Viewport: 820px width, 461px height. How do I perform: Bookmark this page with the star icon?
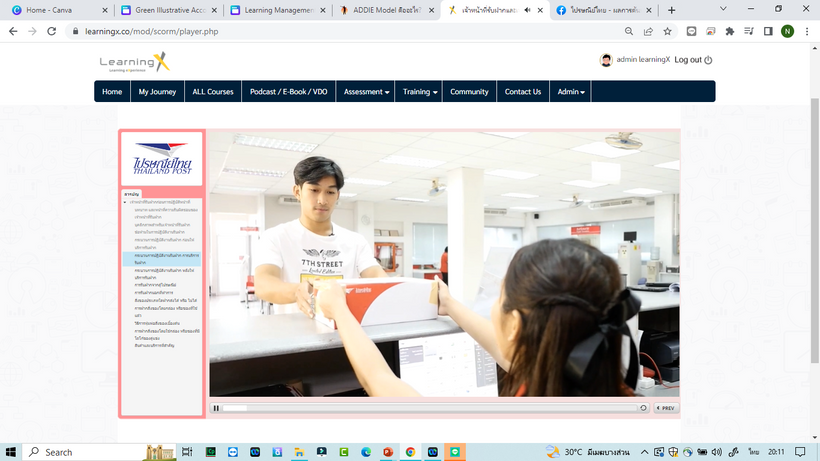pos(668,31)
